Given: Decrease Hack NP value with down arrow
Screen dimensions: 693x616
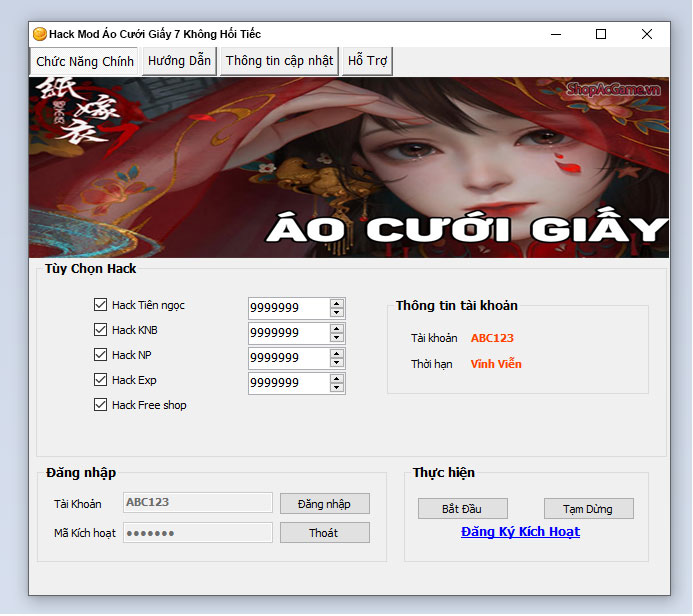Looking at the screenshot, I should 337,363.
